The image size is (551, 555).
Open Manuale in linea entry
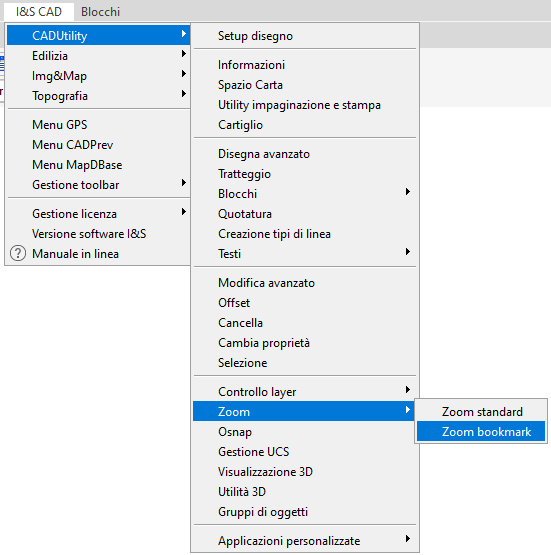[x=98, y=254]
